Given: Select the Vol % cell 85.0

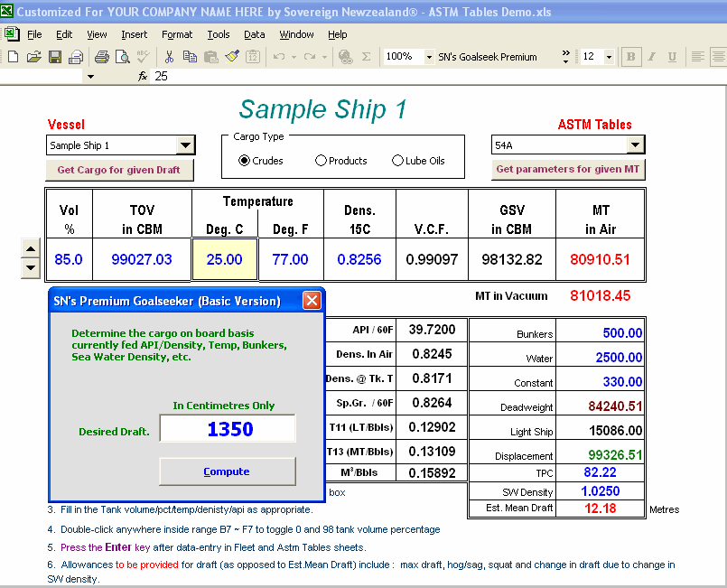Looking at the screenshot, I should click(69, 259).
